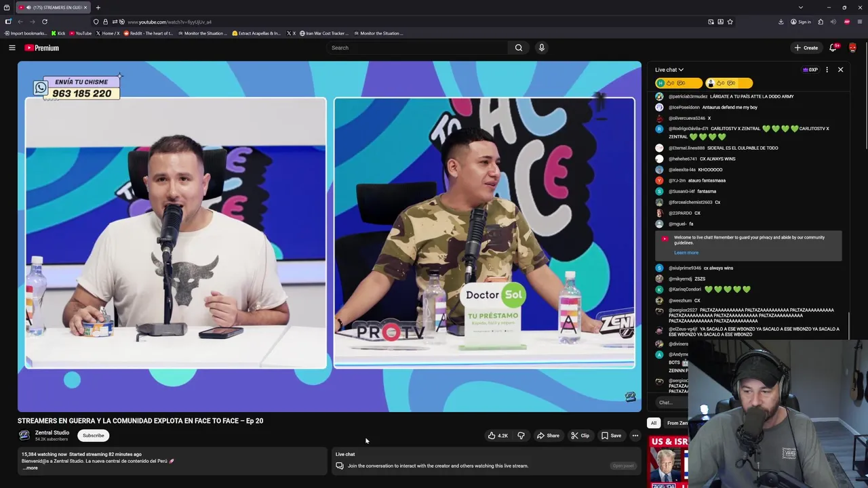Viewport: 868px width, 488px height.
Task: Click Import bookmarks item
Action: 26,33
